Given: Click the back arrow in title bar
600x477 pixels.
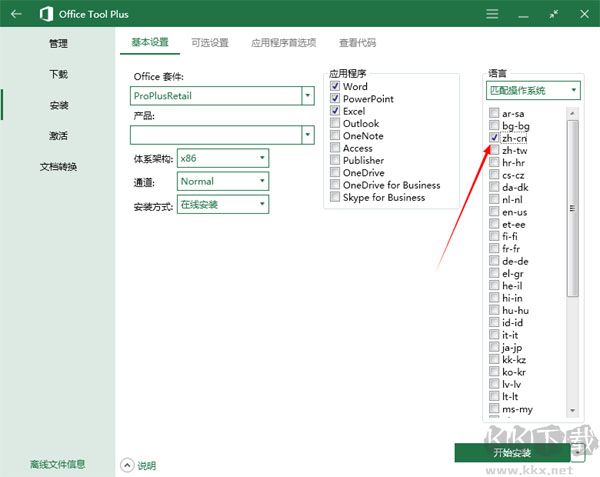Looking at the screenshot, I should coord(16,15).
